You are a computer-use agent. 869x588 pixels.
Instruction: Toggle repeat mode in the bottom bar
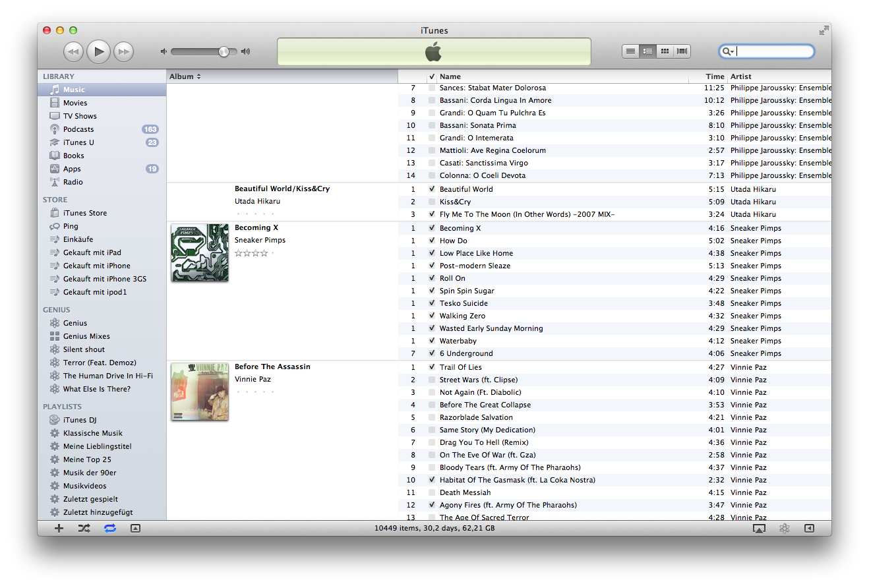tap(109, 528)
